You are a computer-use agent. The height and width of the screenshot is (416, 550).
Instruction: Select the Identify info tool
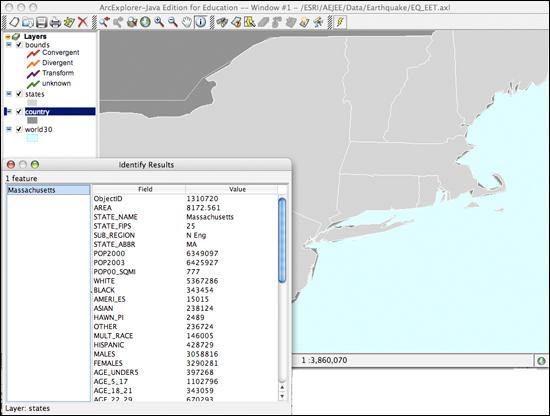tap(201, 22)
